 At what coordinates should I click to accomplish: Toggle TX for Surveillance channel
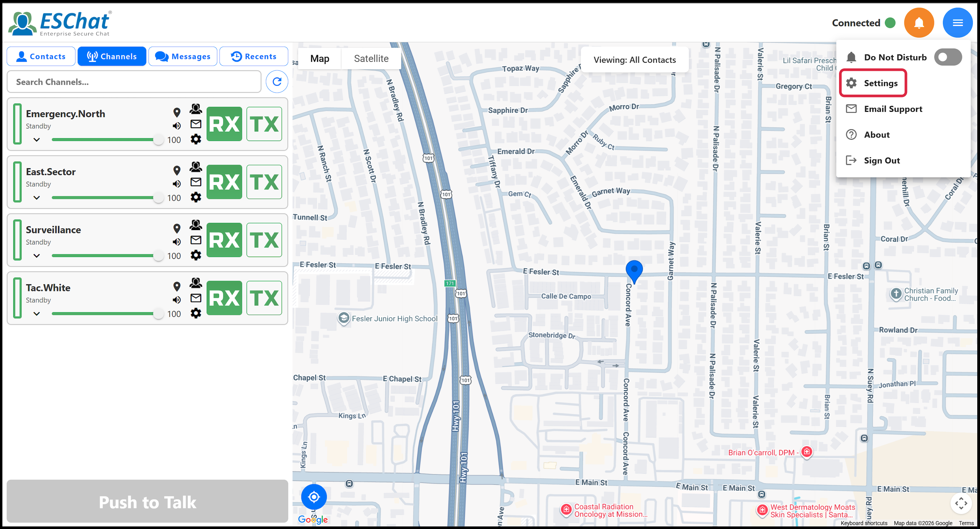click(x=264, y=240)
